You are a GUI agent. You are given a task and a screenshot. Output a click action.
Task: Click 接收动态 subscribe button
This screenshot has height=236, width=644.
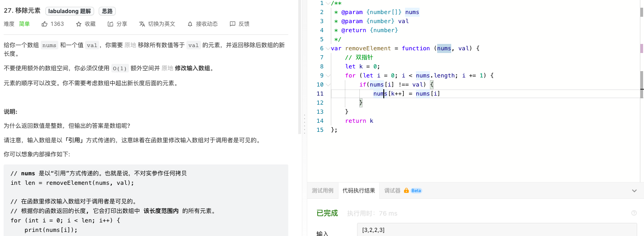207,24
